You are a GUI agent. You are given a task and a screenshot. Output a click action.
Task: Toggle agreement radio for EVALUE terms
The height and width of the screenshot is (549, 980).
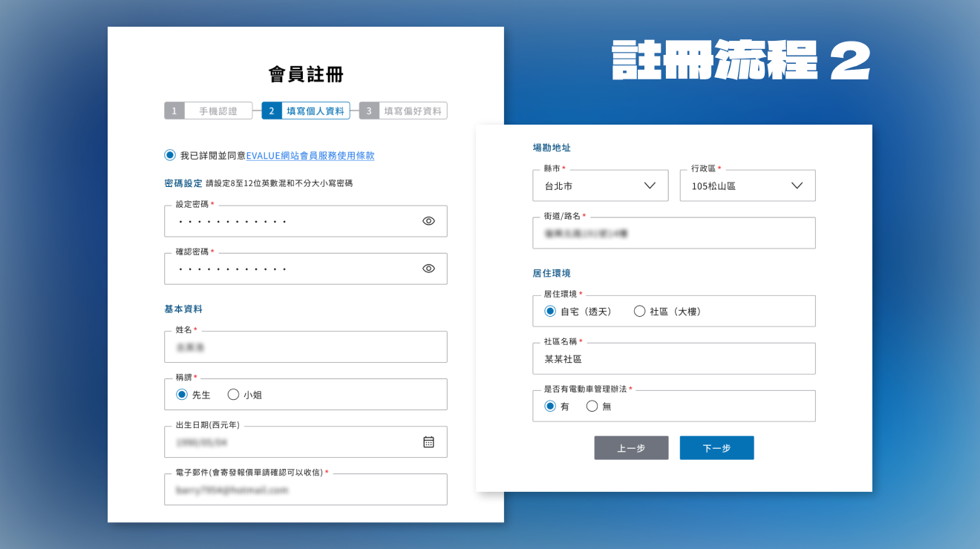click(x=170, y=155)
